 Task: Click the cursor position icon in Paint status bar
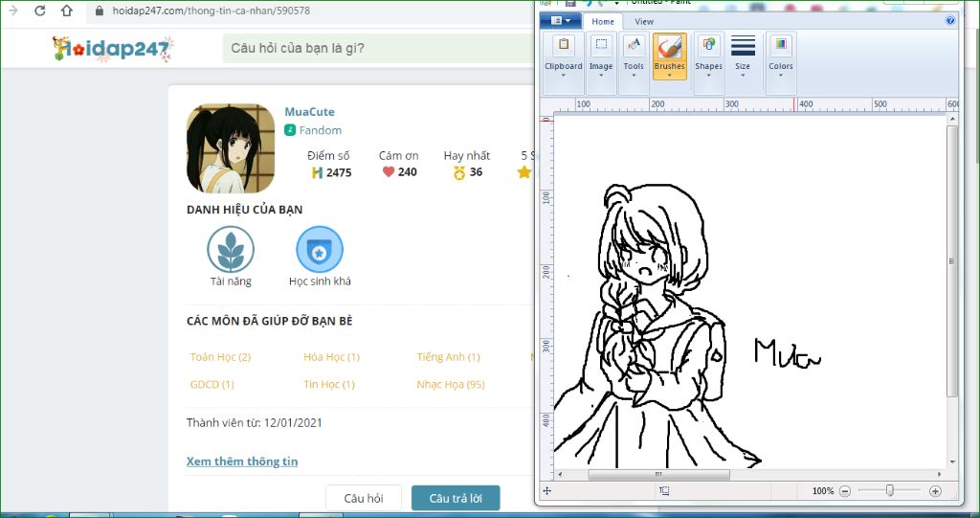coord(546,491)
